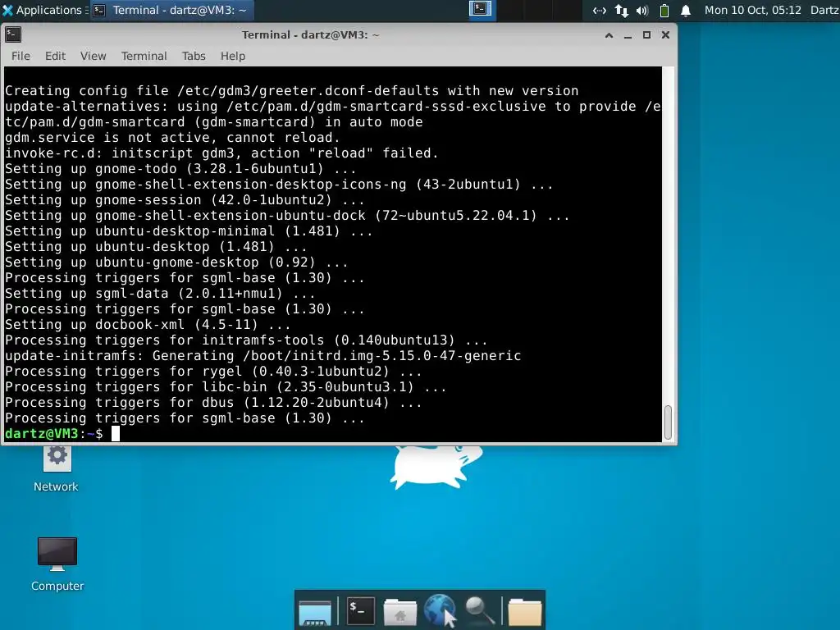The height and width of the screenshot is (630, 840).
Task: Open the volume speaker icon
Action: tap(642, 10)
